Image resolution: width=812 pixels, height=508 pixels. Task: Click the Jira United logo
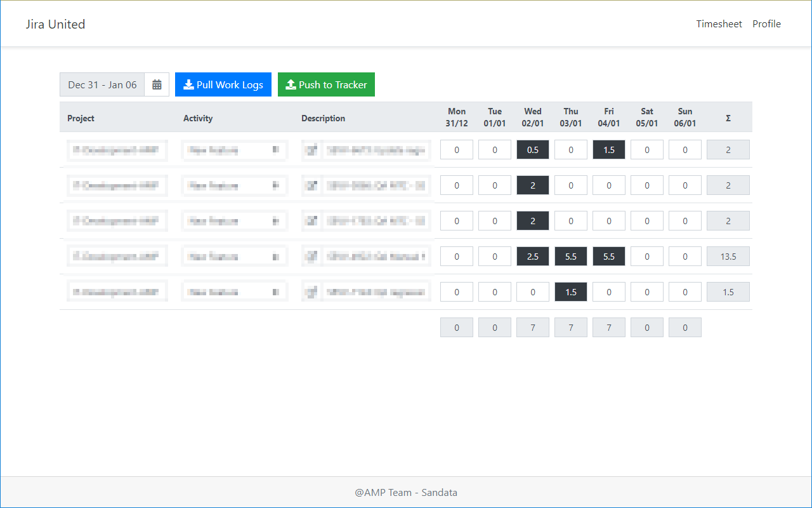coord(55,23)
